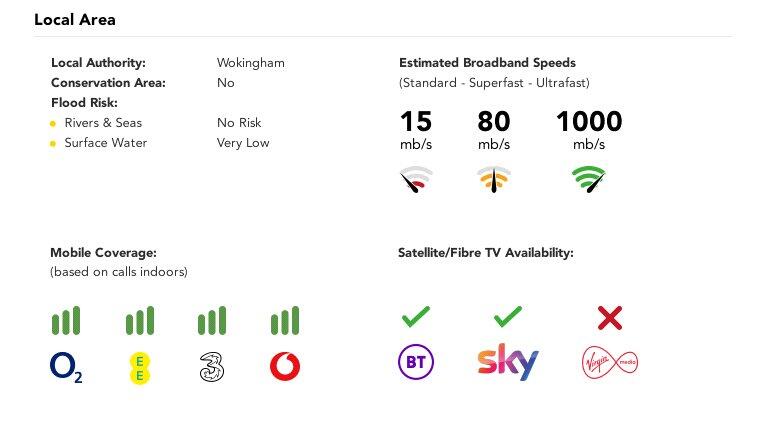758x438 pixels.
Task: Click the Rivers & Seas flood risk label
Action: (x=103, y=123)
